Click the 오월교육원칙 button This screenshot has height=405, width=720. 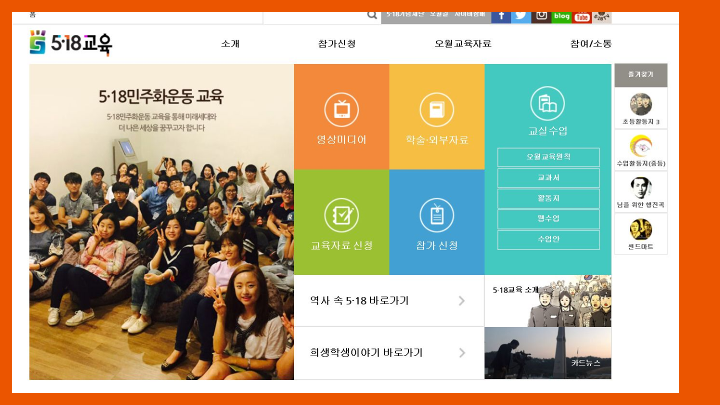pos(548,157)
